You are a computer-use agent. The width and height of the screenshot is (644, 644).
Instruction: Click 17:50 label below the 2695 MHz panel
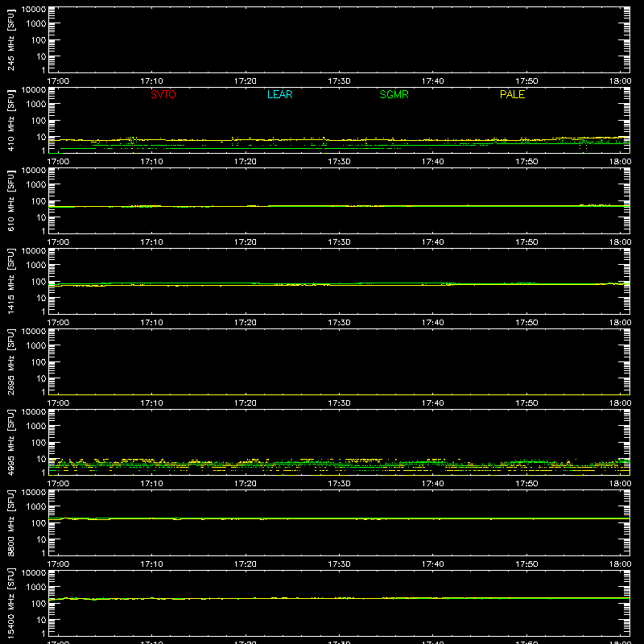point(526,403)
